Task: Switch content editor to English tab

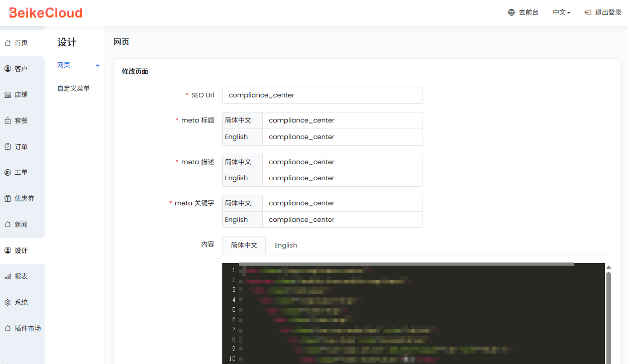Action: point(285,245)
